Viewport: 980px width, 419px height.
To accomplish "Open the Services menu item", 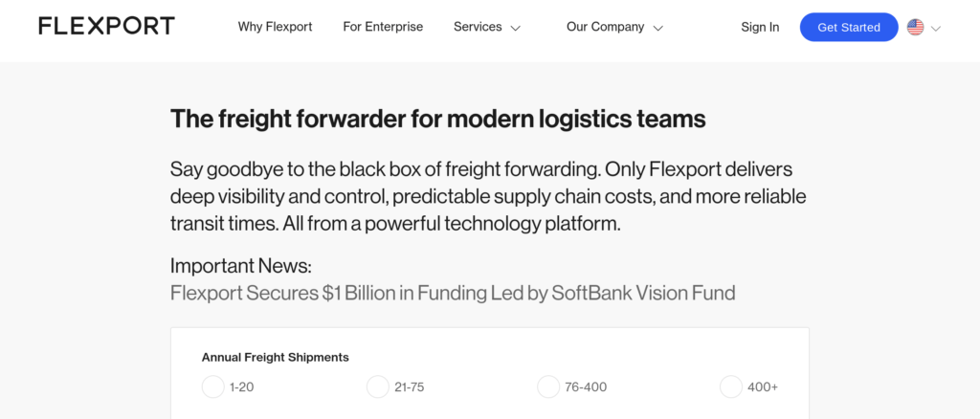I will point(478,27).
